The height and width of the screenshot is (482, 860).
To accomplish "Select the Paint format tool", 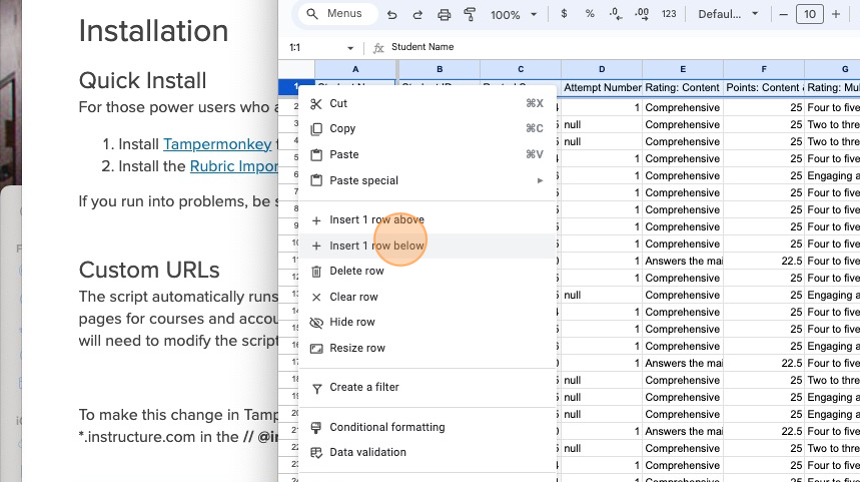I will [470, 15].
